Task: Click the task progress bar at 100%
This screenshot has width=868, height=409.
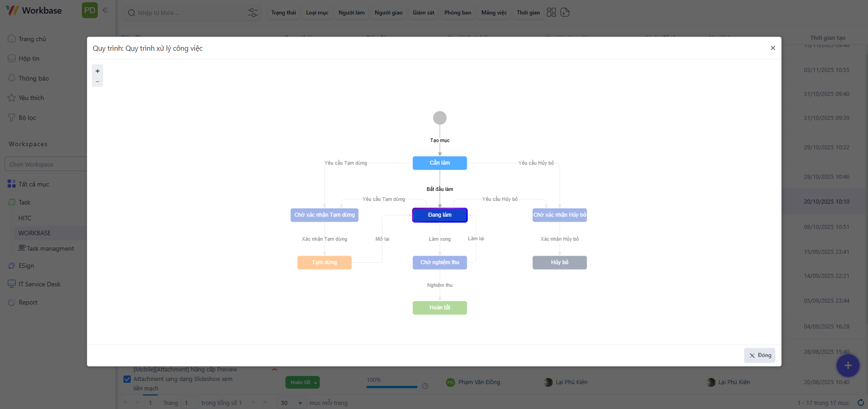Action: [x=392, y=387]
